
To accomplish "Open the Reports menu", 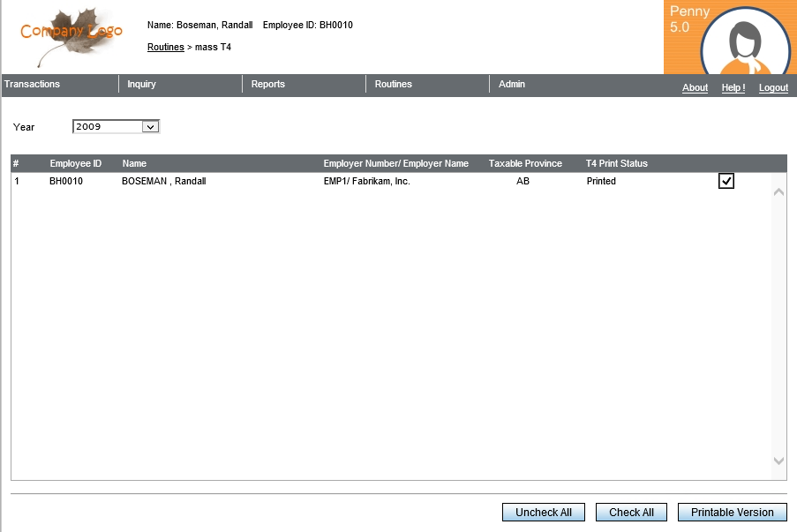I will pos(267,85).
